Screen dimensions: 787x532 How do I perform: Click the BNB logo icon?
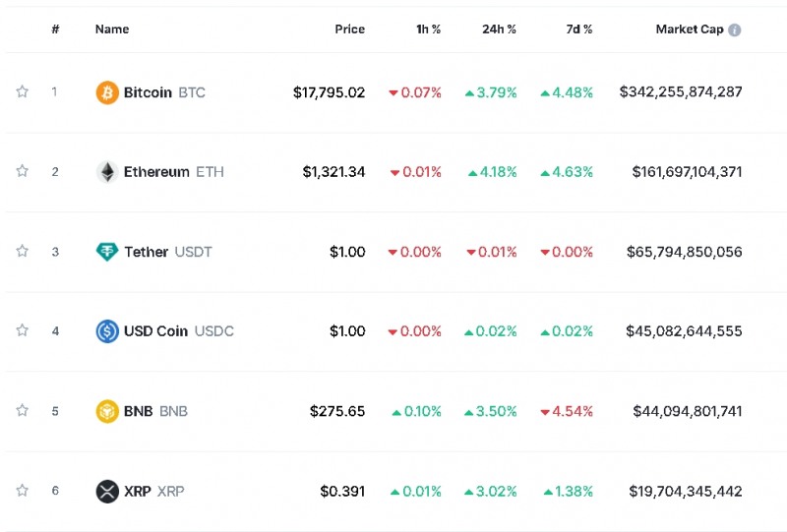point(107,411)
